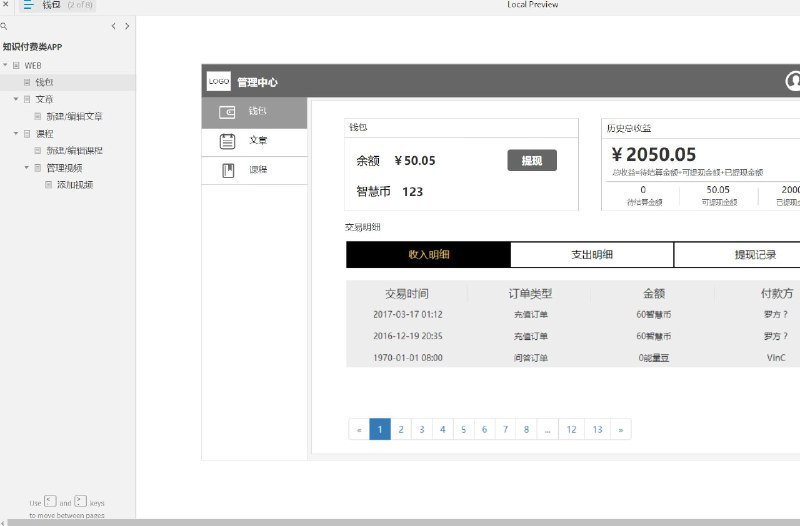Click the 管理中心 header title
The width and height of the screenshot is (800, 526).
coord(258,82)
